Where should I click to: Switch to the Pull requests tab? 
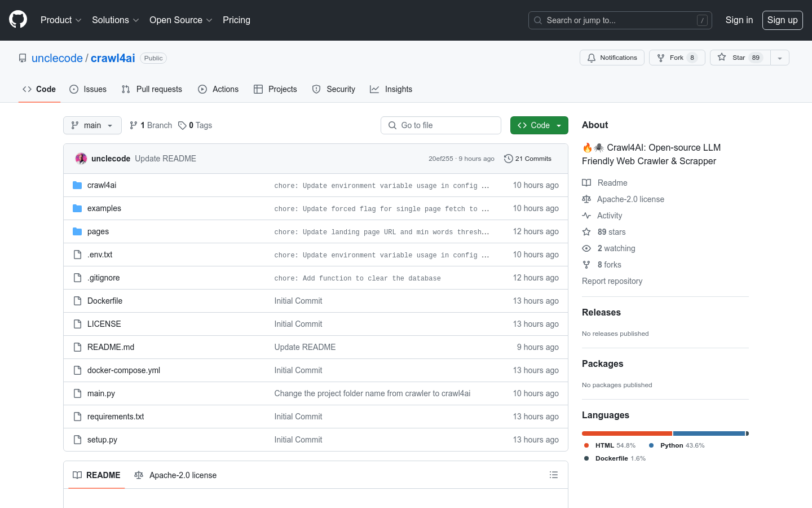[152, 89]
